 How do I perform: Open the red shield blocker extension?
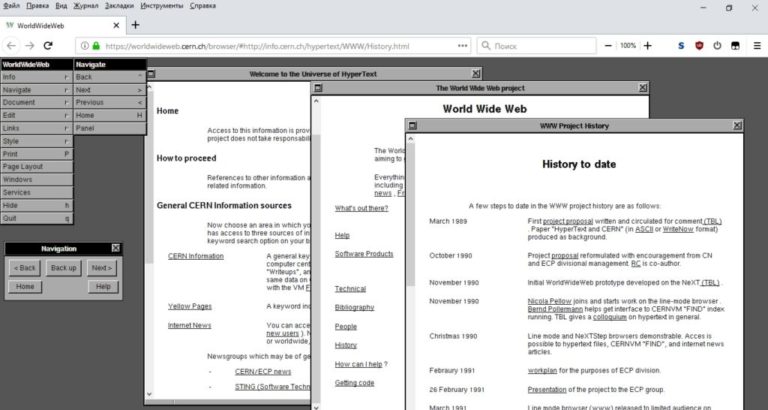tap(699, 46)
